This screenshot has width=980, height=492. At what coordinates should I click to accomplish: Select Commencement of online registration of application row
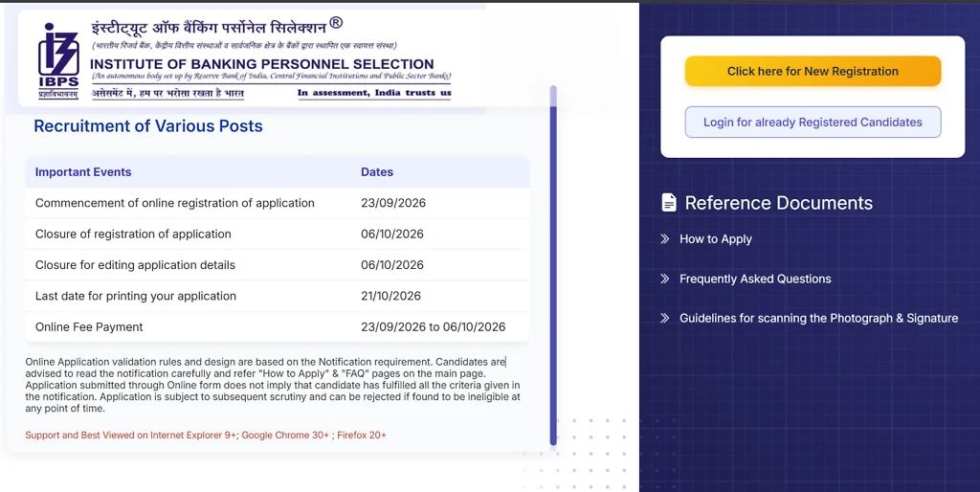click(278, 203)
